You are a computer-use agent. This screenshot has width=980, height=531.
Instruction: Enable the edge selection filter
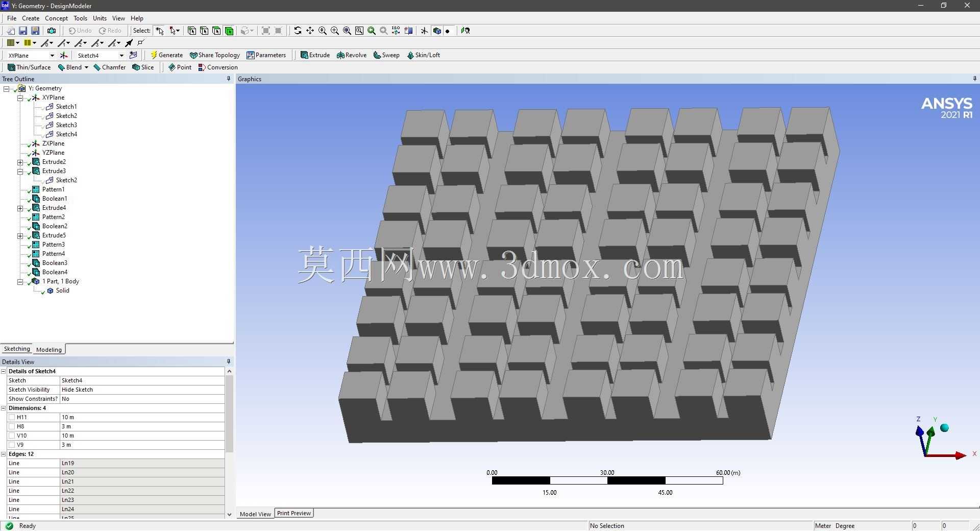tap(204, 31)
